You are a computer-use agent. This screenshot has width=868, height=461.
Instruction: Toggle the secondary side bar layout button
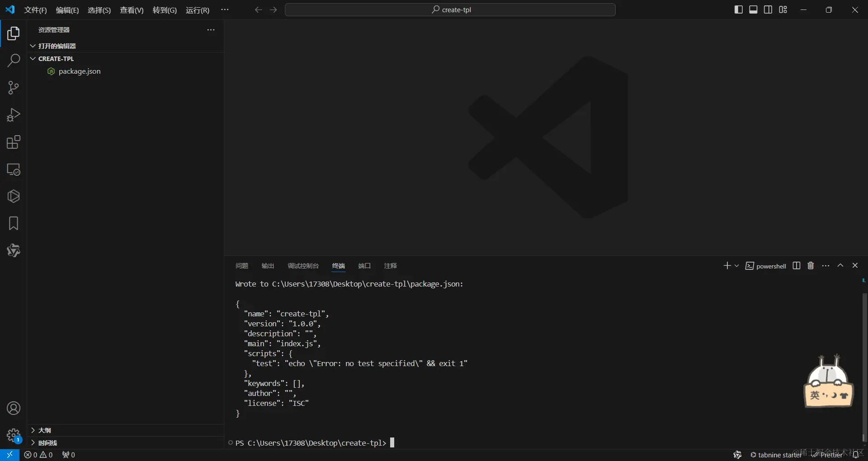click(768, 9)
